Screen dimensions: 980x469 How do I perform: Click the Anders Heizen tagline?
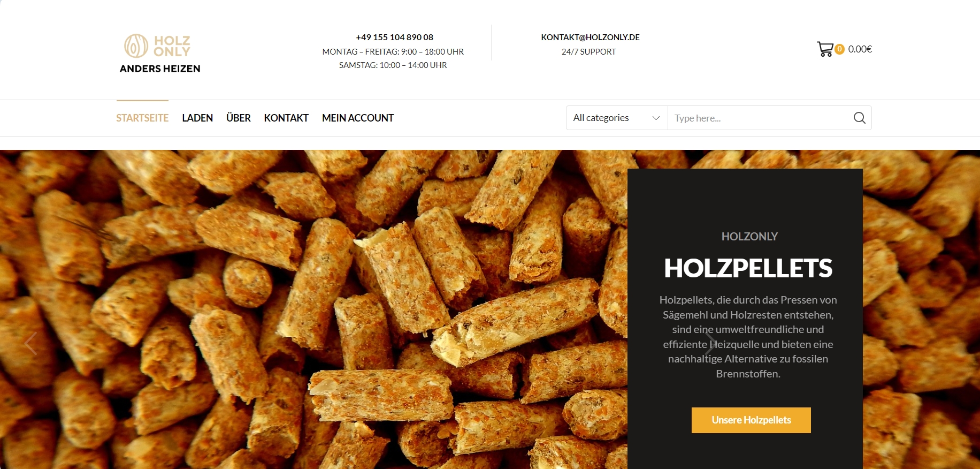pyautogui.click(x=160, y=69)
